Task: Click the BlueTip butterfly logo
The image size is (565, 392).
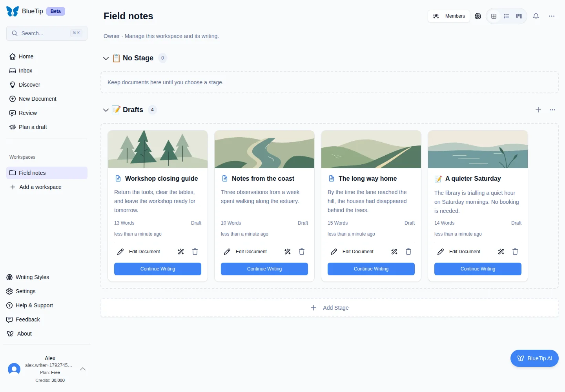Action: (13, 11)
